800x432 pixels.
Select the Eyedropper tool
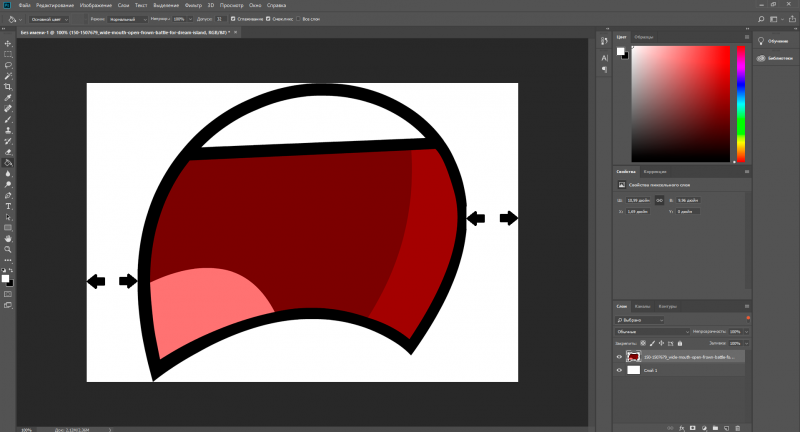tap(8, 97)
